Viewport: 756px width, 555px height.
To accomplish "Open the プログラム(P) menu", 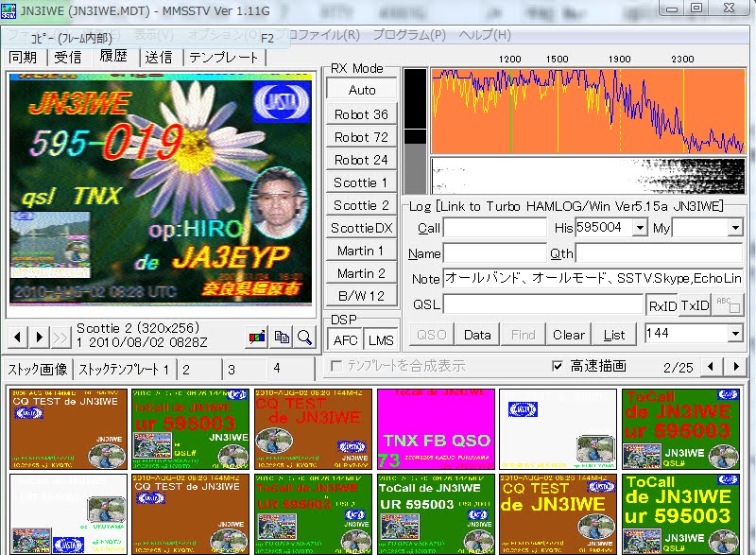I will 409,35.
